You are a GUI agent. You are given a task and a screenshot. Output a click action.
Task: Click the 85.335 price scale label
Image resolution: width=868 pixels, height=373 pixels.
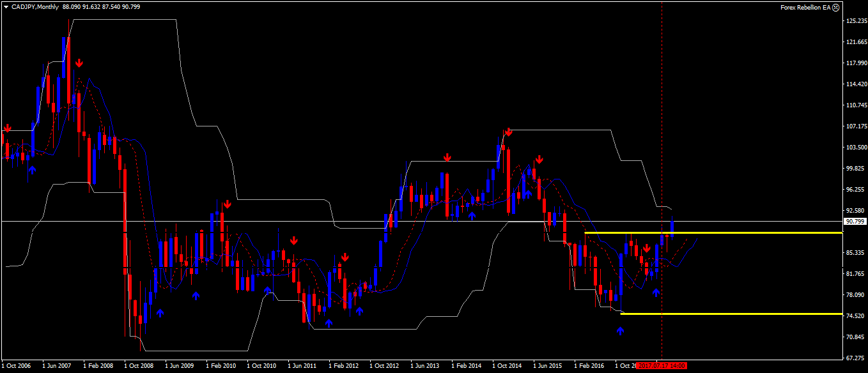pos(855,253)
